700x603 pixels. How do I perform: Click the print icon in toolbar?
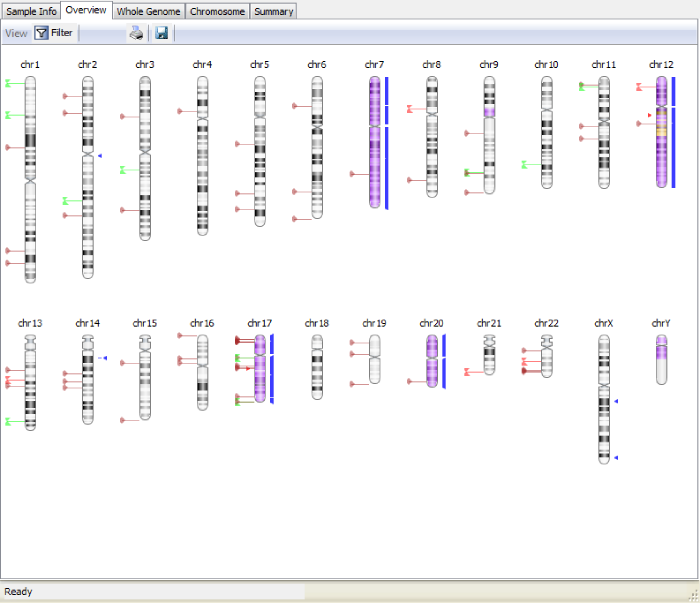(x=137, y=33)
